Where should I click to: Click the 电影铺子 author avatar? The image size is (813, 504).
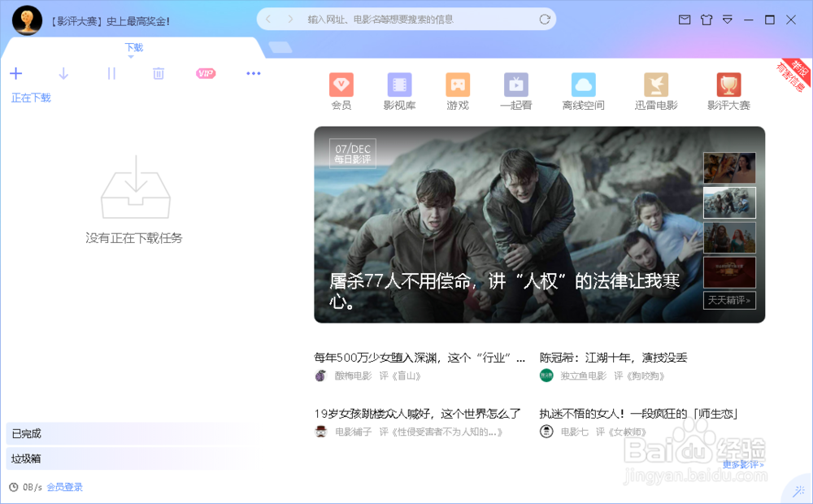[x=321, y=432]
